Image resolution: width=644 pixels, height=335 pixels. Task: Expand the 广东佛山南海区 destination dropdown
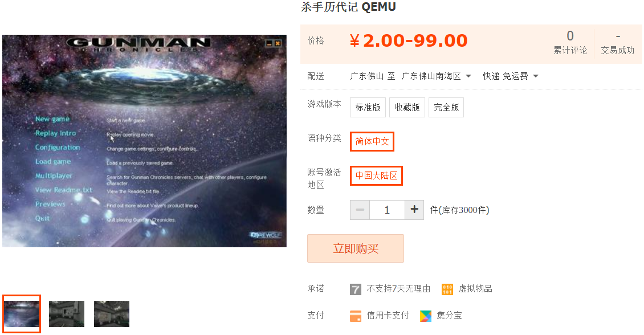pos(436,76)
